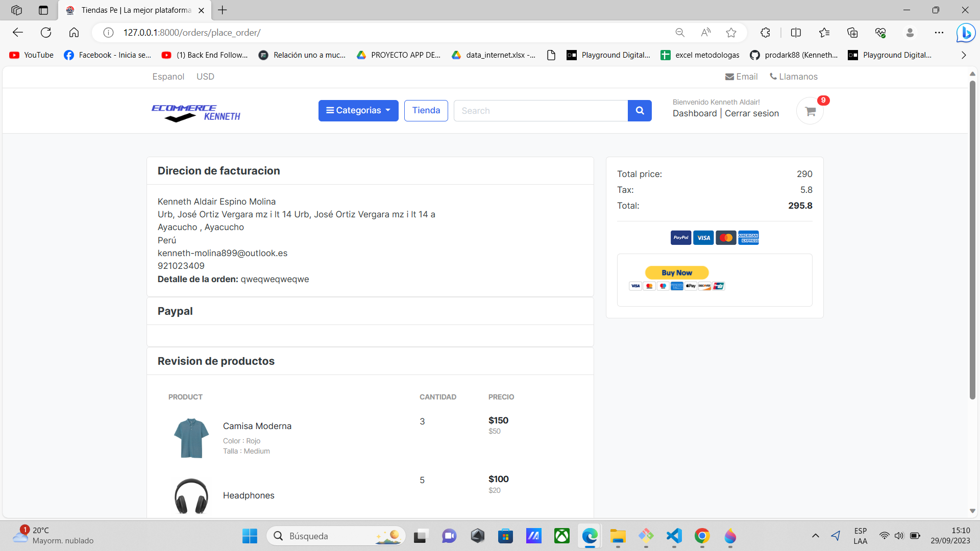
Task: Click the Cerrar sesion link
Action: [x=751, y=113]
